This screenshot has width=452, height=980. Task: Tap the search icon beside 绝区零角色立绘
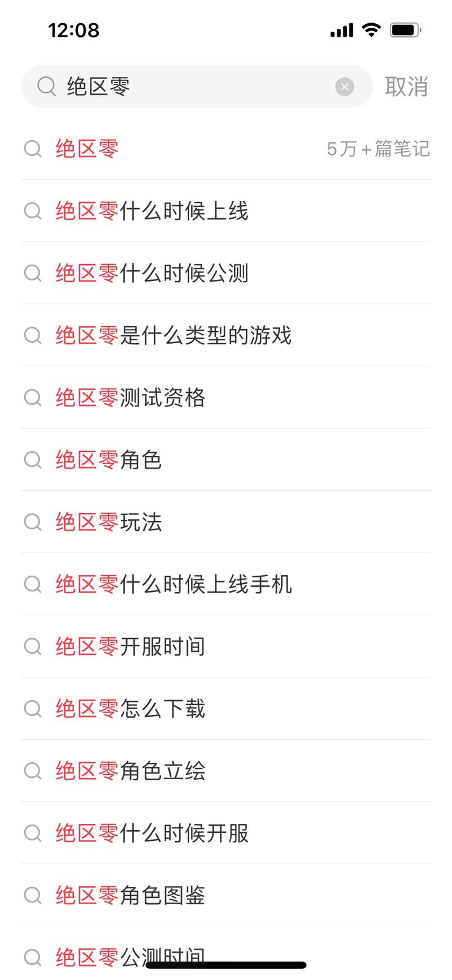coord(33,771)
